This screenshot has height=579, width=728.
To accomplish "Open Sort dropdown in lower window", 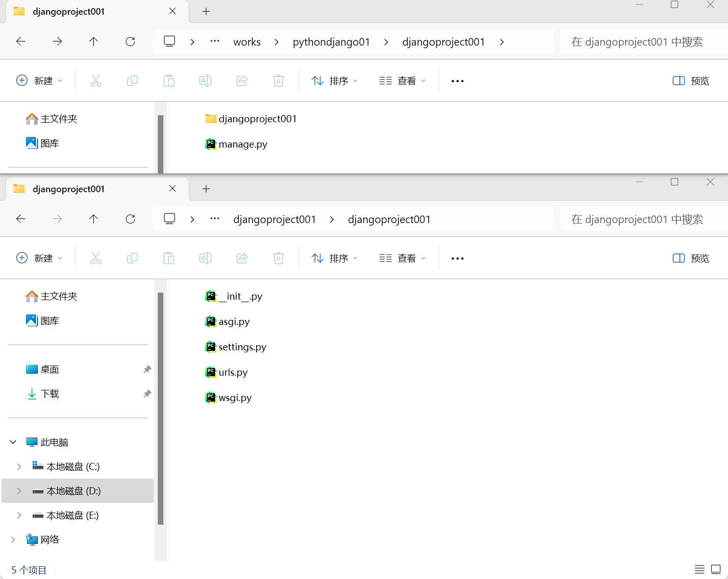I will point(335,259).
